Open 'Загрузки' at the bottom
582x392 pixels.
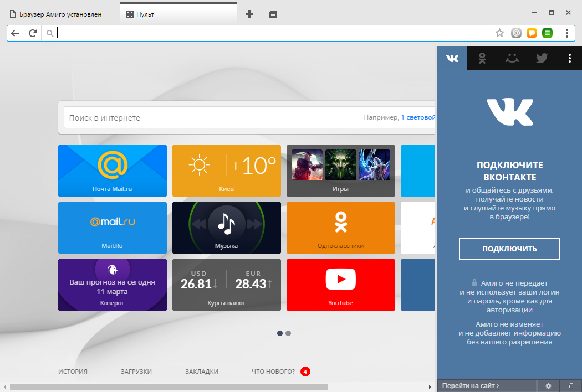136,372
